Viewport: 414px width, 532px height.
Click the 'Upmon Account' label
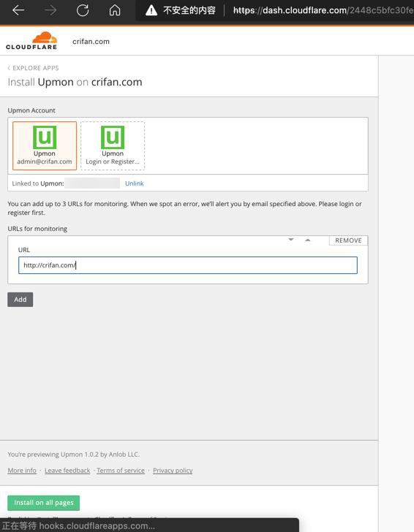[31, 110]
